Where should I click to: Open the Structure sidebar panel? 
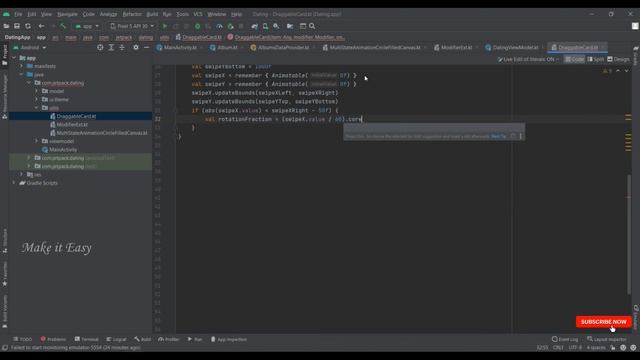pyautogui.click(x=4, y=241)
